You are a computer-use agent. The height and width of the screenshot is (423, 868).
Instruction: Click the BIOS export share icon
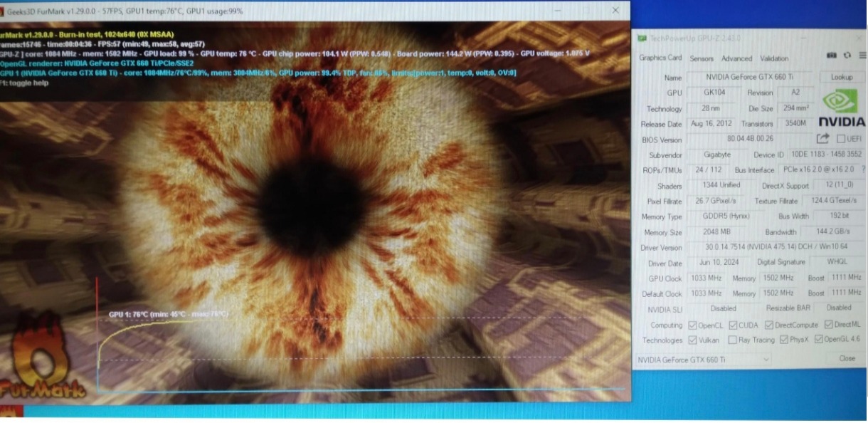pos(823,139)
